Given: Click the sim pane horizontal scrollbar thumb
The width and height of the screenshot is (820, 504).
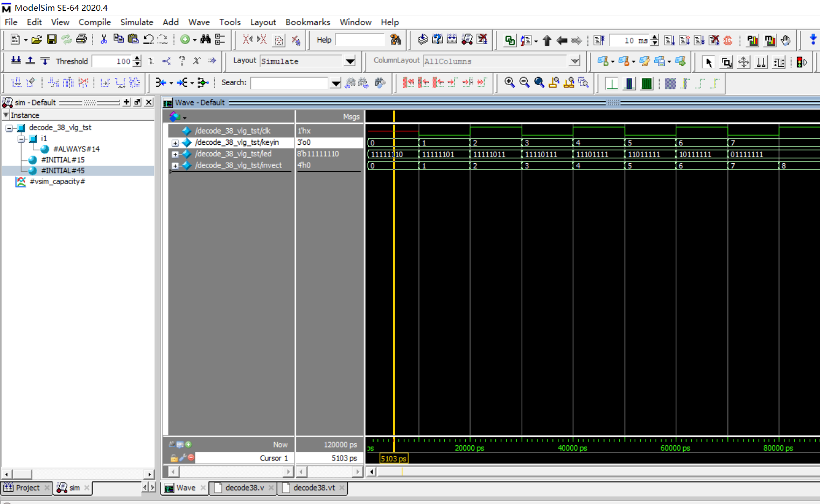Looking at the screenshot, I should point(23,474).
